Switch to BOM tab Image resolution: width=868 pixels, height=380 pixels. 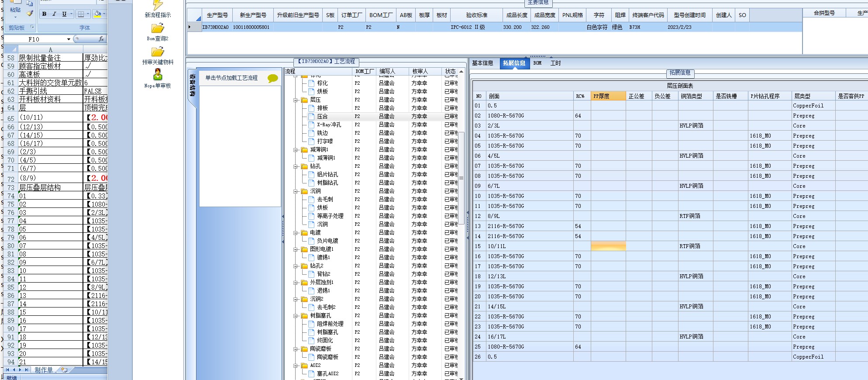point(537,63)
